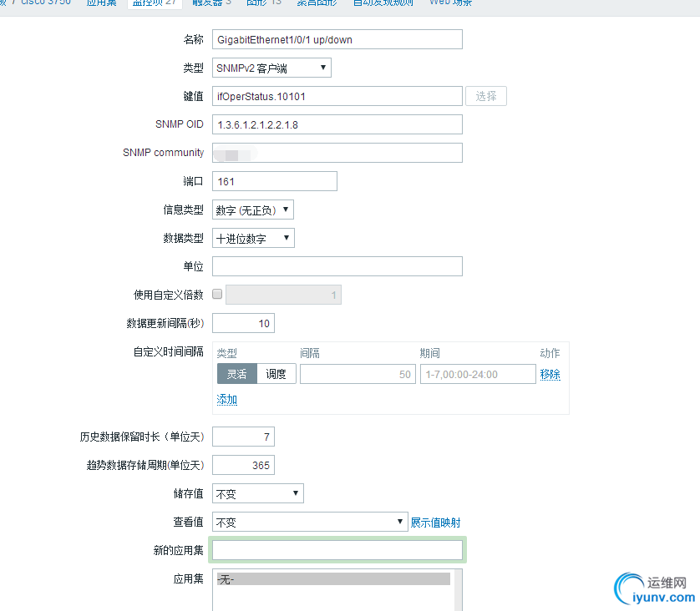This screenshot has height=611, width=700.
Task: Open the 储存值 dropdown
Action: pos(257,492)
